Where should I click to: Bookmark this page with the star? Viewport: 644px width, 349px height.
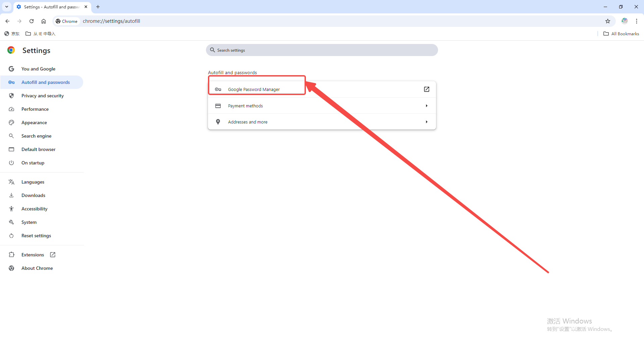pyautogui.click(x=608, y=21)
